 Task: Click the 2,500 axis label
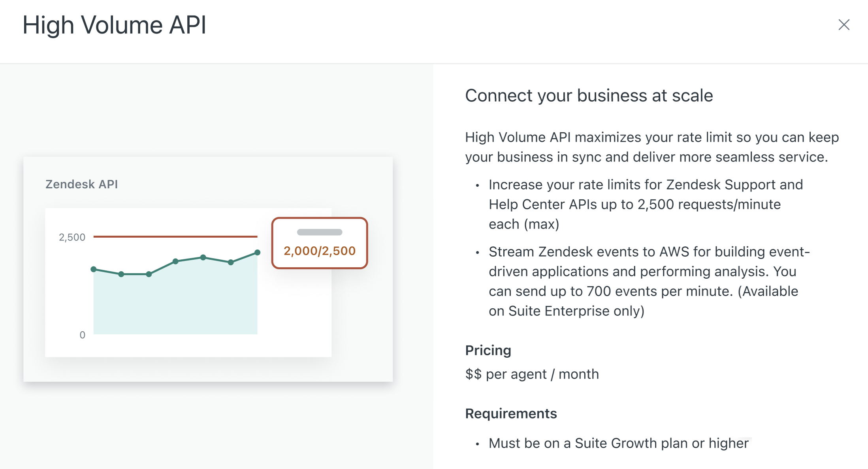(x=72, y=237)
